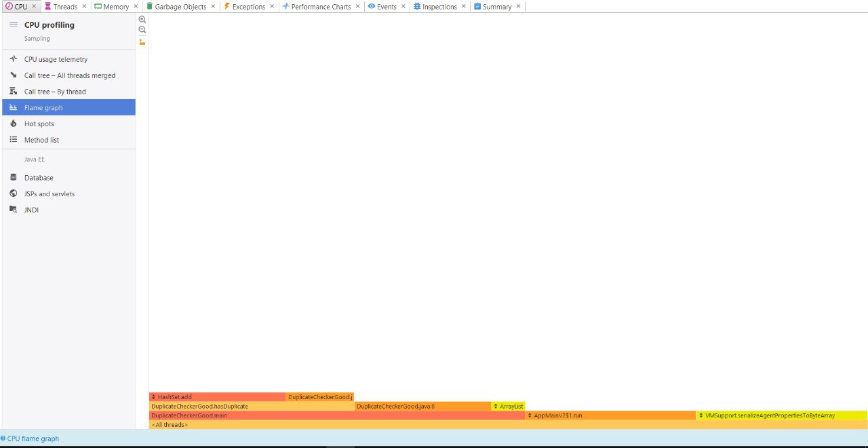Zoom out the flame graph
The image size is (868, 448).
142,30
